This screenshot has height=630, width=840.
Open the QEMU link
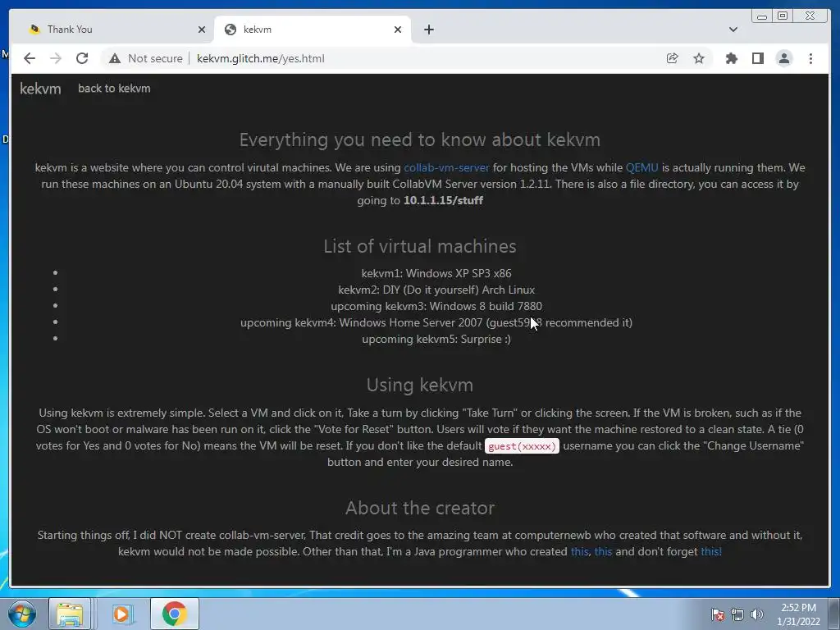pyautogui.click(x=641, y=167)
